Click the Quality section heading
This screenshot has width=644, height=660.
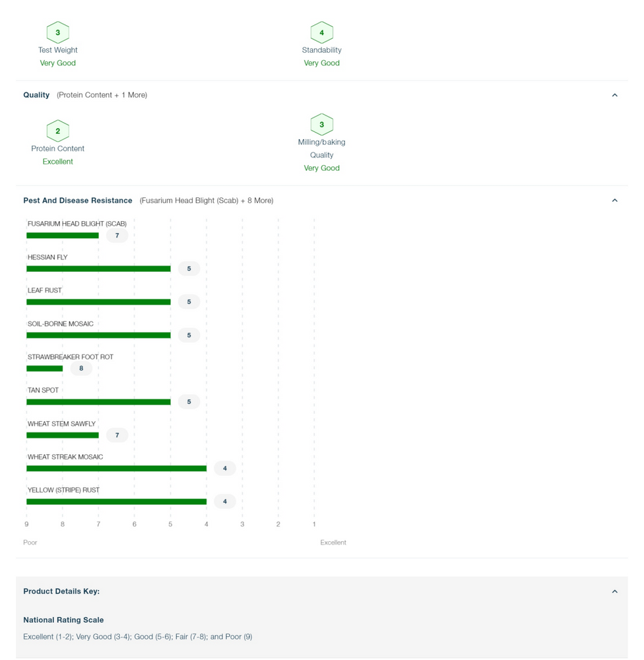36,94
